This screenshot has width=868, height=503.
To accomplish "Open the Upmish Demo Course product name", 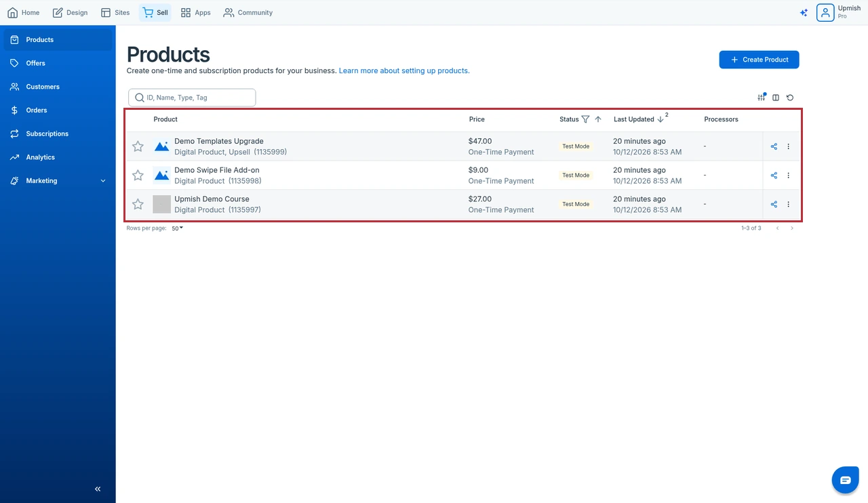I will pos(212,199).
